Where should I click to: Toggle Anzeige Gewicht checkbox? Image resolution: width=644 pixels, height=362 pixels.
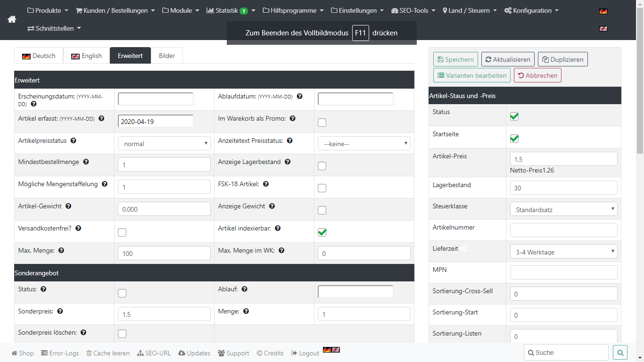tap(322, 210)
